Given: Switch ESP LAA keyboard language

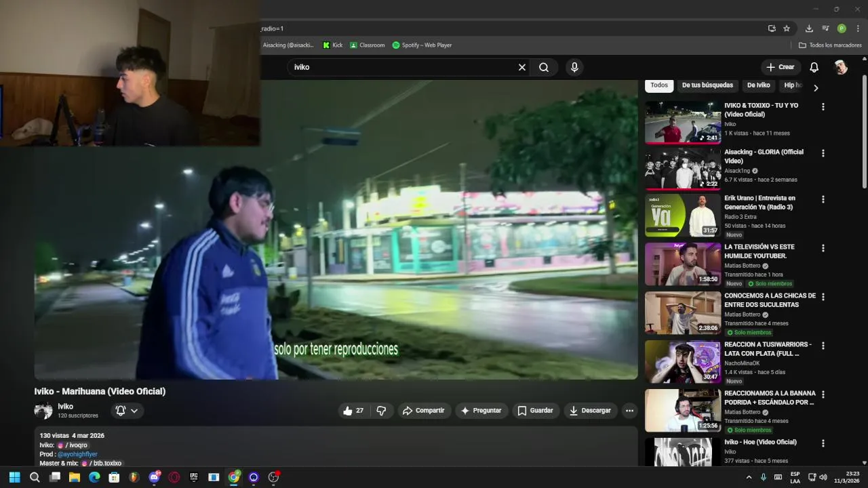Looking at the screenshot, I should (x=795, y=477).
